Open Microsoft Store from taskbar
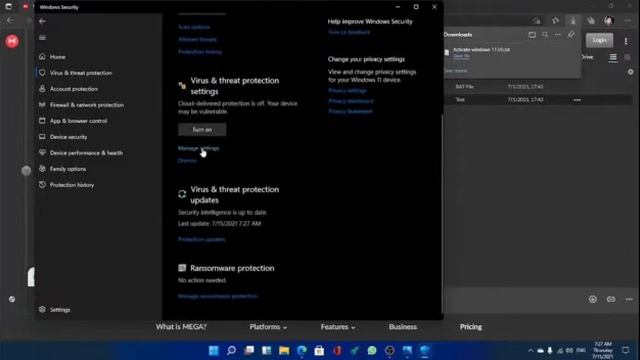 [x=319, y=351]
